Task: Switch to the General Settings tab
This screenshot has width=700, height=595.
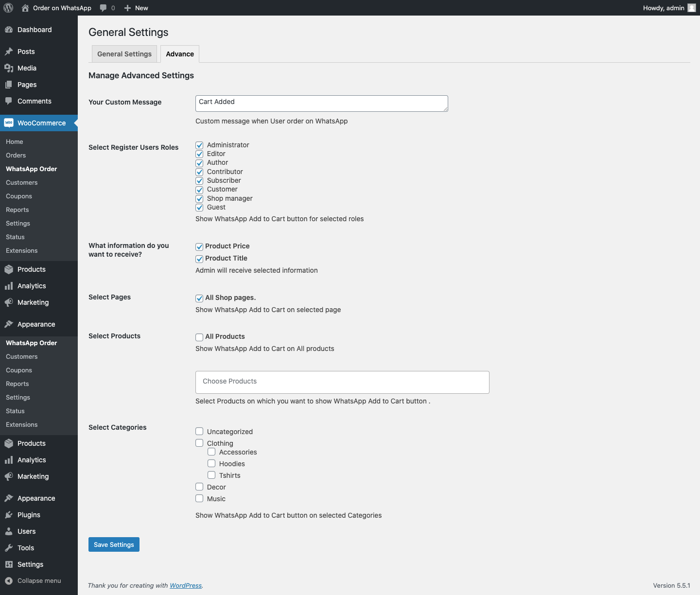Action: click(124, 54)
